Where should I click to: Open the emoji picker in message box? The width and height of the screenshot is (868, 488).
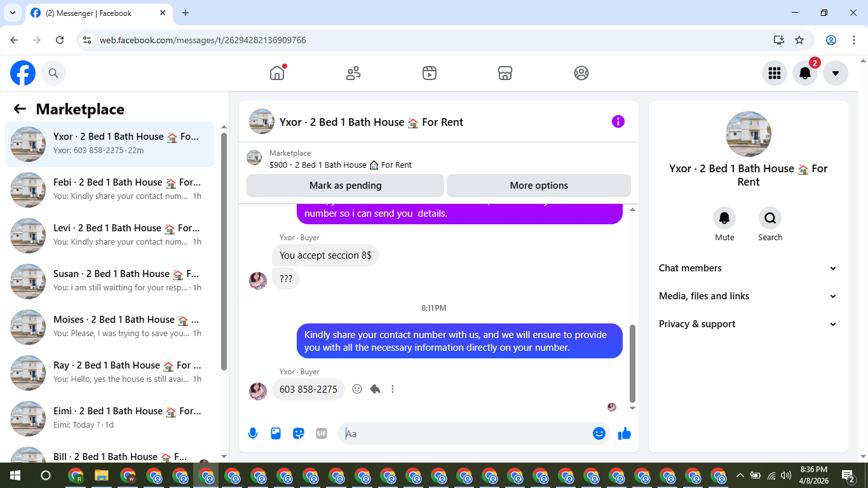coord(599,433)
